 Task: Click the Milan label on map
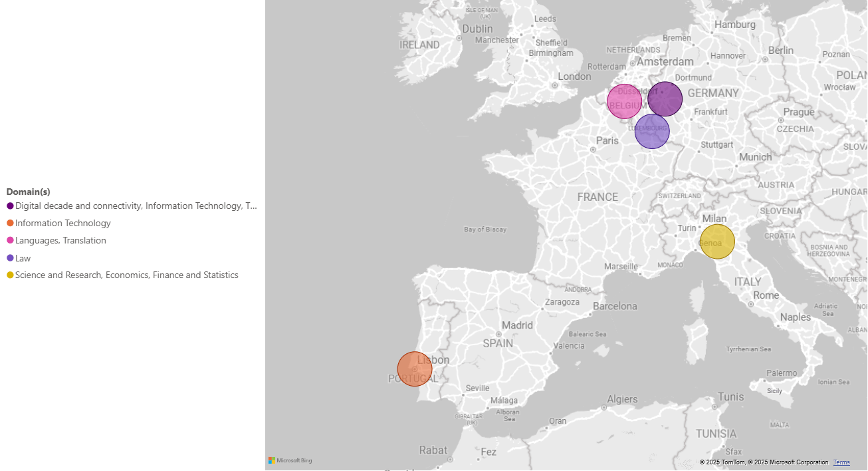(714, 219)
